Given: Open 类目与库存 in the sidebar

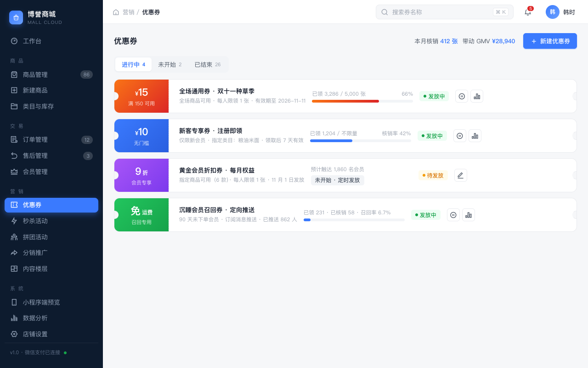Looking at the screenshot, I should [x=51, y=106].
